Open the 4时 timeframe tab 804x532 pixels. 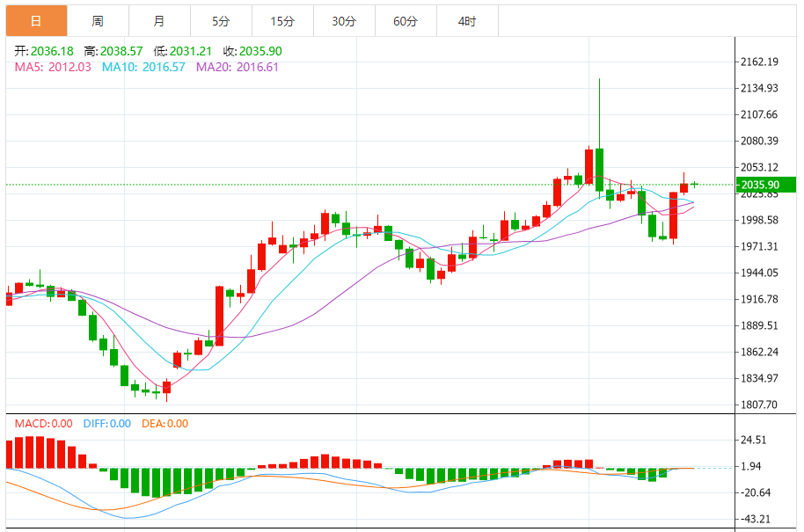pyautogui.click(x=467, y=21)
